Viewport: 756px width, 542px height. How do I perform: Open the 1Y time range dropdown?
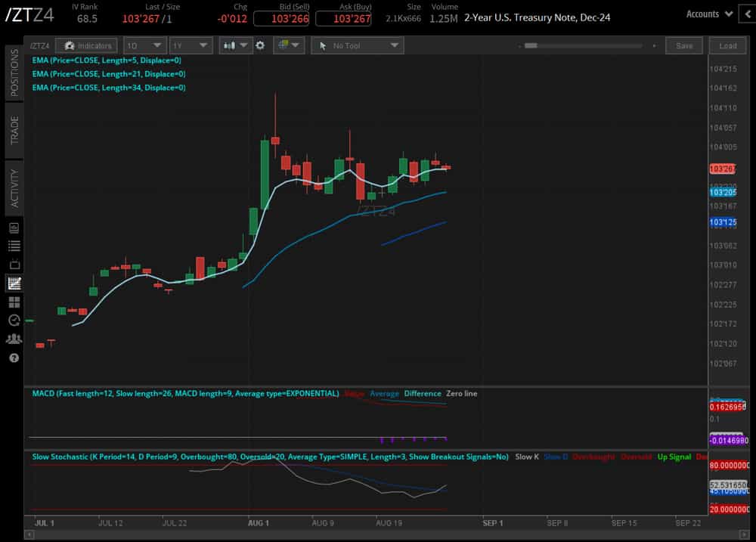pos(191,46)
